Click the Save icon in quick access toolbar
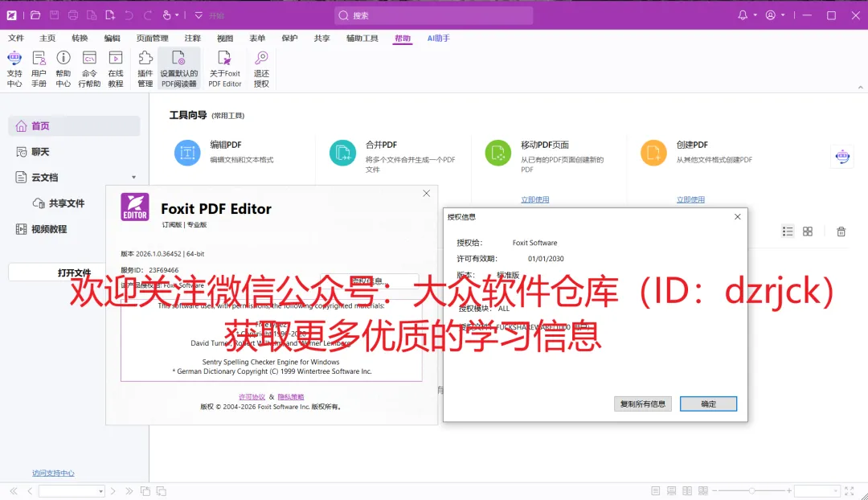 coord(55,15)
